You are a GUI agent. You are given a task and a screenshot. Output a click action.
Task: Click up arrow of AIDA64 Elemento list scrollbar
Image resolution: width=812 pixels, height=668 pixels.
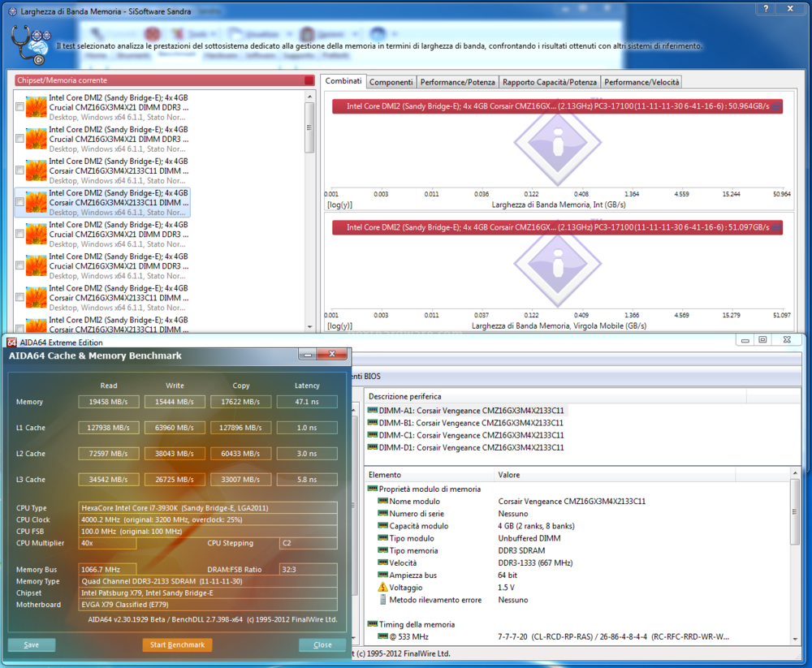[795, 472]
